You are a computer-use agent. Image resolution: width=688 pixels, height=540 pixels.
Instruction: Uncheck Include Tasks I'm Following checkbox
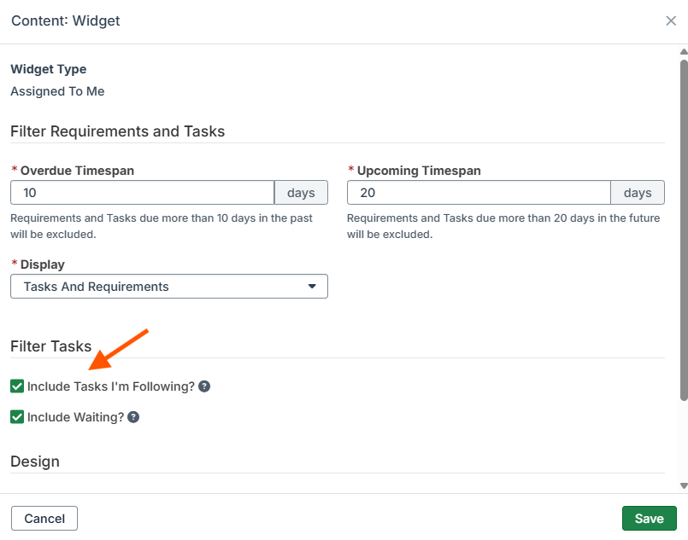[17, 386]
